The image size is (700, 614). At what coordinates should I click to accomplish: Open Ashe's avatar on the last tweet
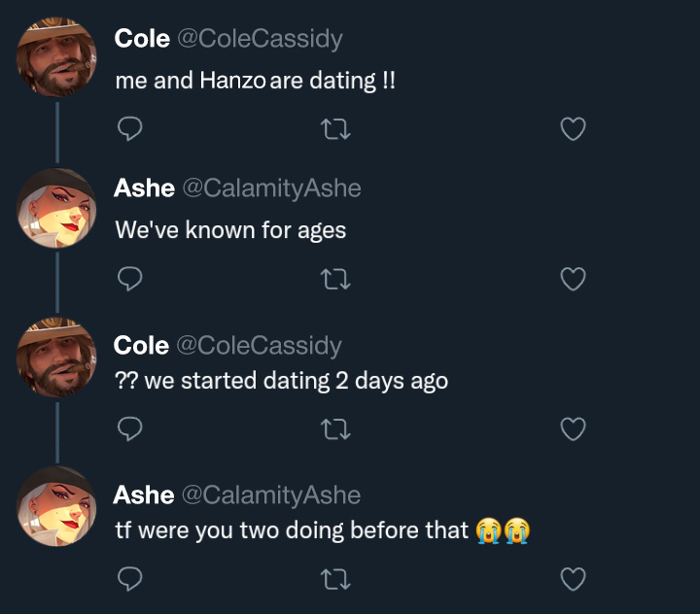56,509
